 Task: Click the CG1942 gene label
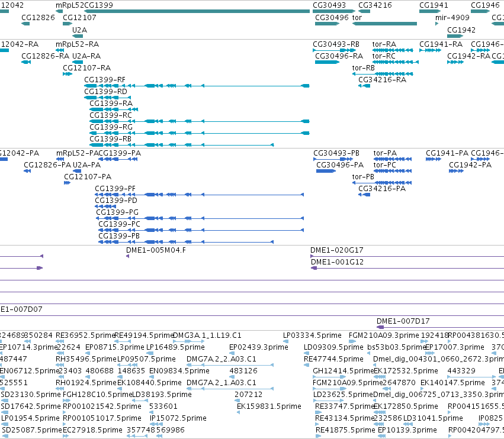tap(461, 30)
